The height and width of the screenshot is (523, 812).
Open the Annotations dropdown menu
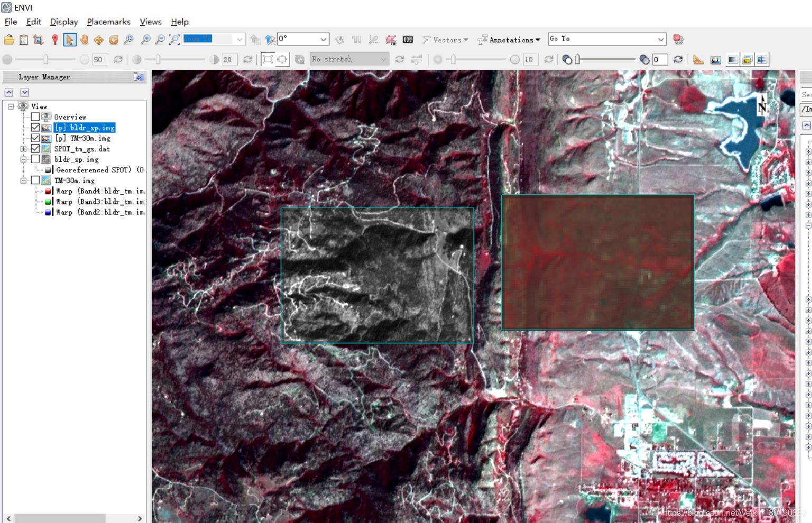(x=509, y=40)
